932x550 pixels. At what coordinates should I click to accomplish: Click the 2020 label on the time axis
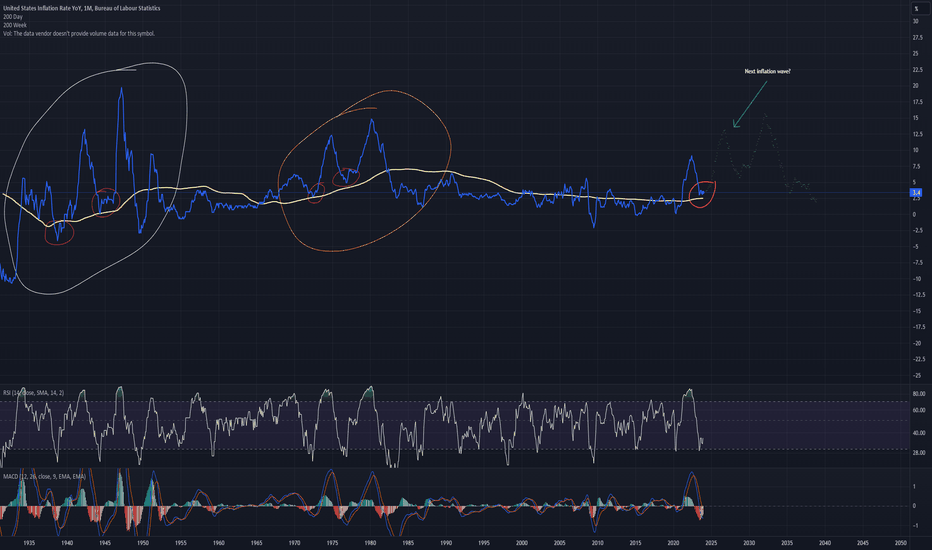click(673, 543)
